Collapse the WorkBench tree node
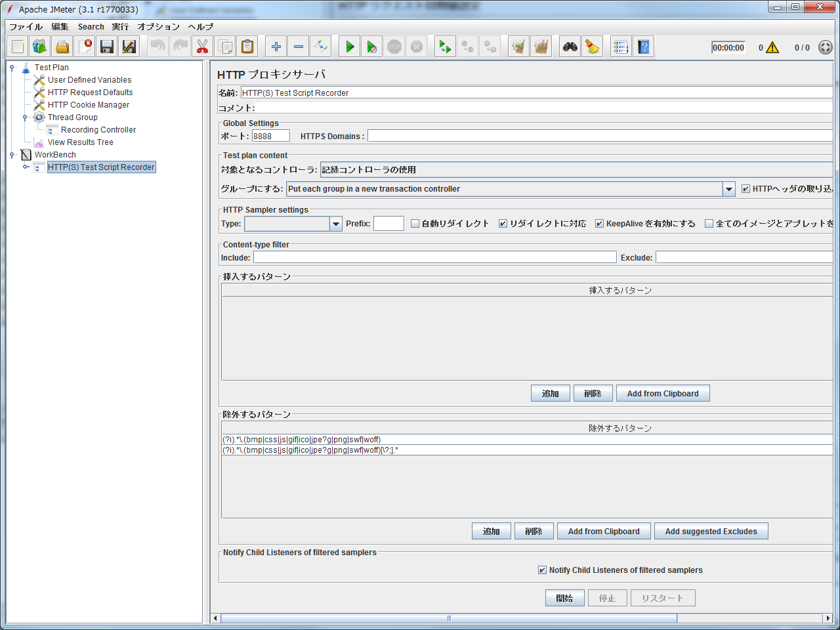This screenshot has width=840, height=630. click(x=12, y=155)
